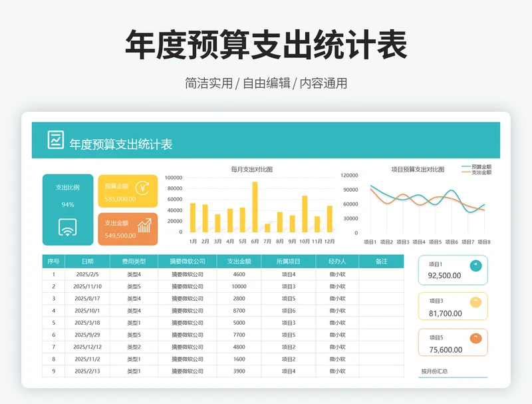This screenshot has width=532, height=404.
Task: Click the orange pie icon in 项目5 card
Action: 475,339
